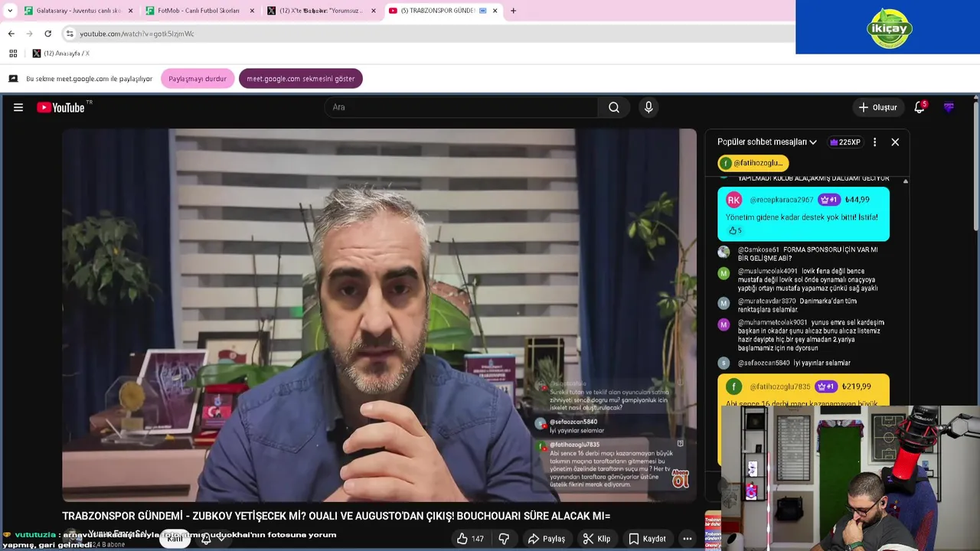Click the 225XP badge in chat header
980x551 pixels.
pos(845,142)
